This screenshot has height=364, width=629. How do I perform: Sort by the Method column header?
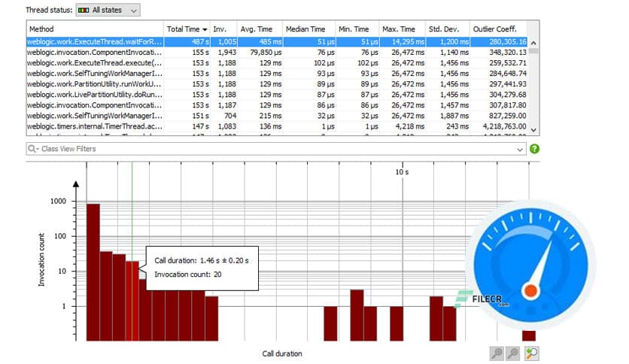click(x=95, y=29)
